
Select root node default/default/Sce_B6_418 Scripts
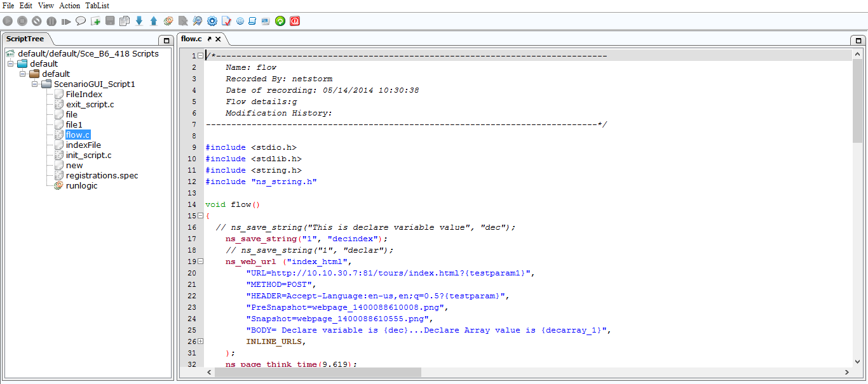point(88,53)
